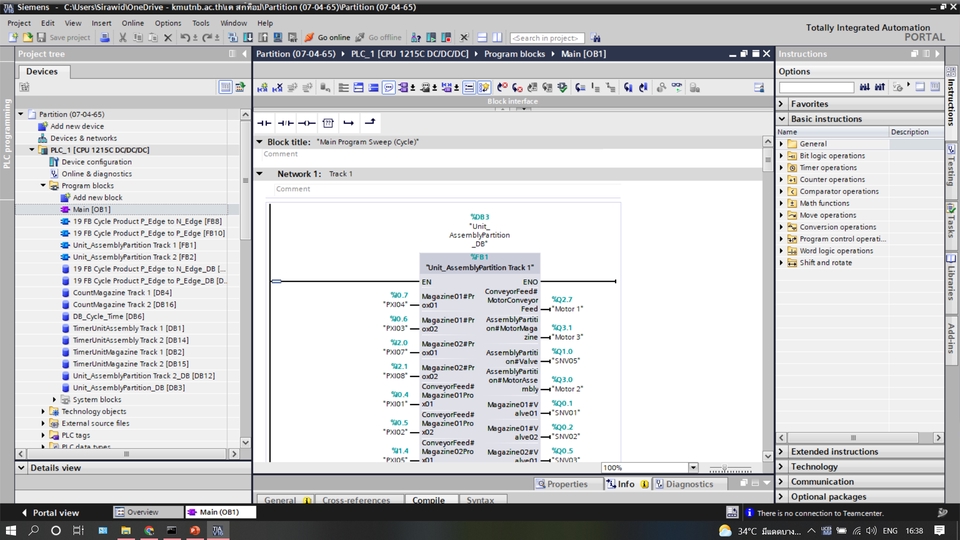This screenshot has height=540, width=960.
Task: Switch to the Properties tab
Action: pos(561,484)
